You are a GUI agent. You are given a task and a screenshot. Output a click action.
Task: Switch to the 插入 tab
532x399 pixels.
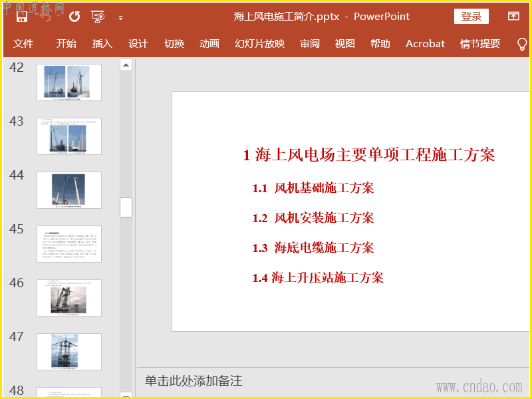coord(102,44)
